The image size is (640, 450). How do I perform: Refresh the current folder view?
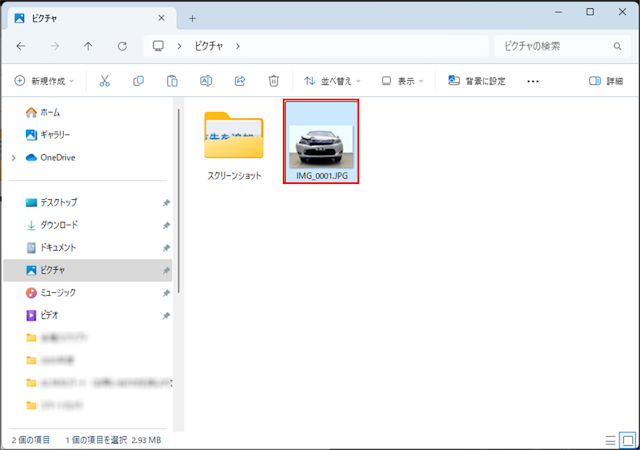[x=122, y=46]
